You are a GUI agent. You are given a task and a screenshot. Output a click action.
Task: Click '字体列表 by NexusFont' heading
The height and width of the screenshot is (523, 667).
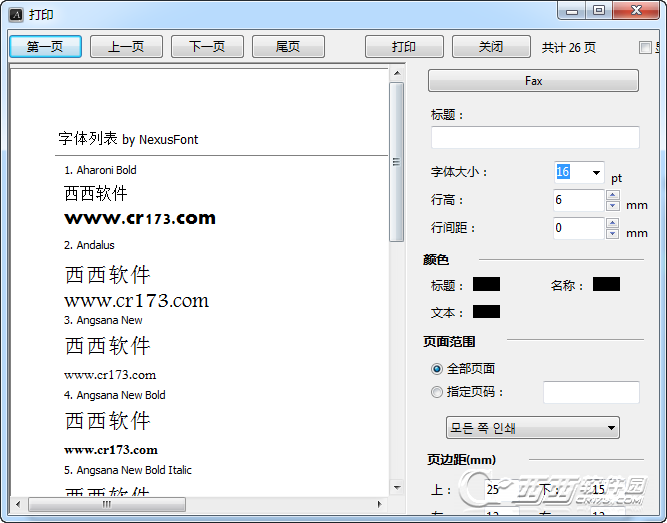tap(128, 139)
